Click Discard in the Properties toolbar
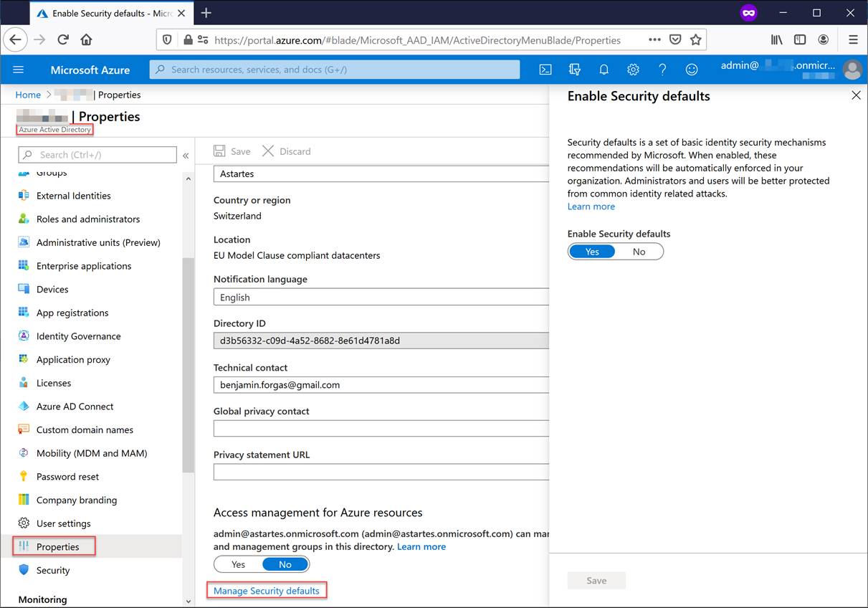 pos(287,151)
